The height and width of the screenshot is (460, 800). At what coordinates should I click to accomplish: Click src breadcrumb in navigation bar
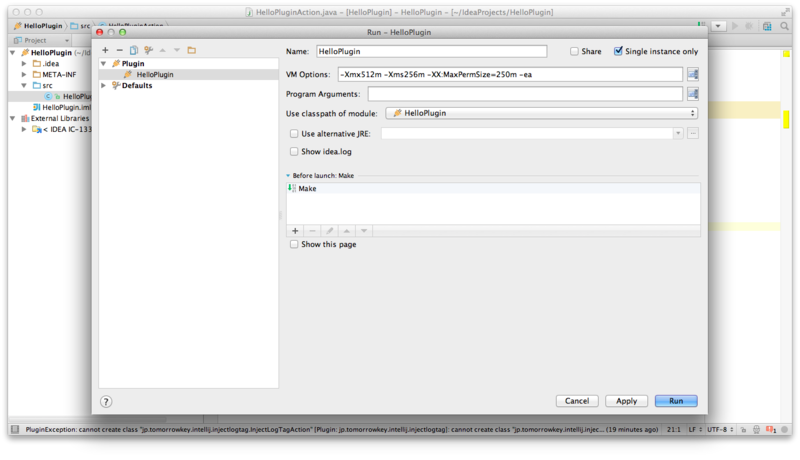pyautogui.click(x=80, y=26)
